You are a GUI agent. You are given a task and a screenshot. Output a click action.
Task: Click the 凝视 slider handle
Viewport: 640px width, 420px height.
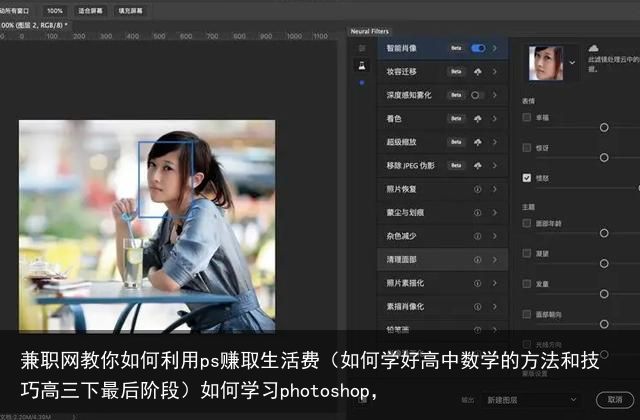604,264
